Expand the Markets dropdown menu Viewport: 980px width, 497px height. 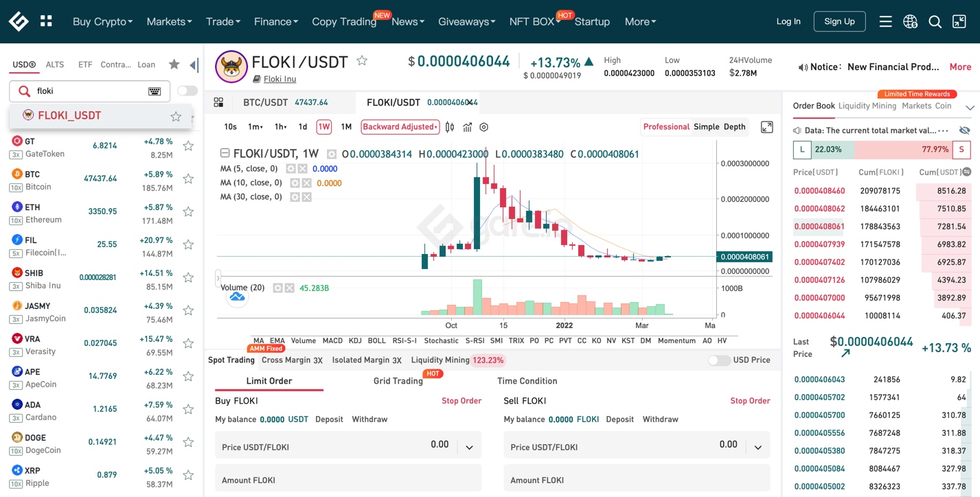(169, 21)
